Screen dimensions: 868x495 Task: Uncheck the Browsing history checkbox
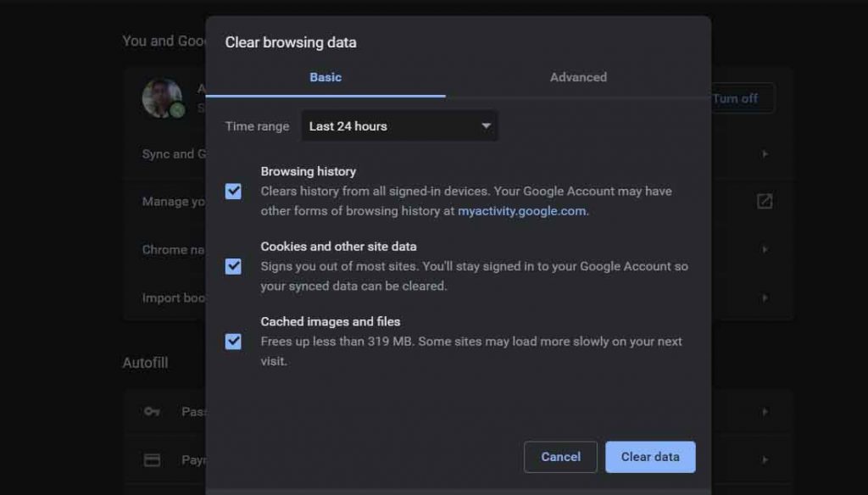233,191
